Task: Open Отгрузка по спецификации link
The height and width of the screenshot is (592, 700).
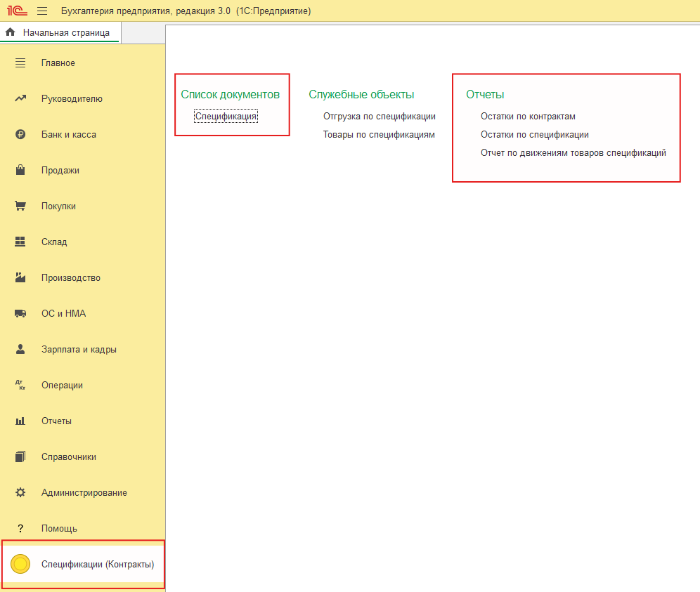Action: pos(380,116)
